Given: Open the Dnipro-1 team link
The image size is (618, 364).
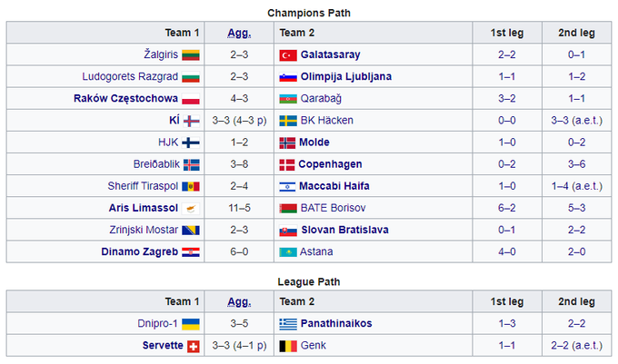Looking at the screenshot, I should 156,324.
